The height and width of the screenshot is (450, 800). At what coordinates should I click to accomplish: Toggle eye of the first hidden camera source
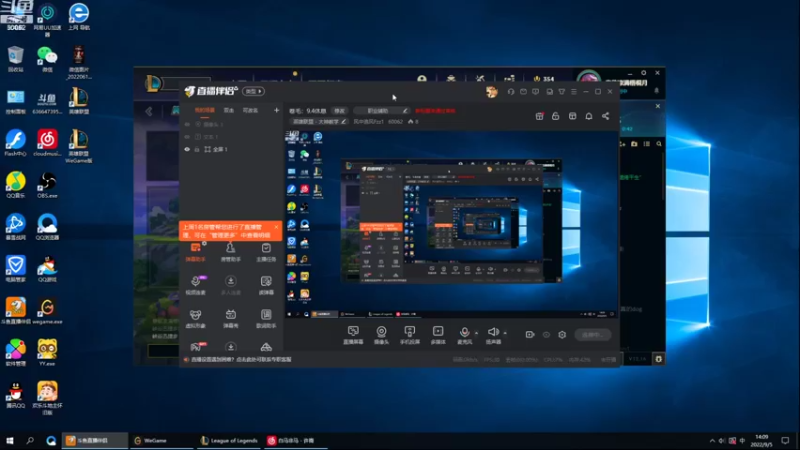pos(187,124)
